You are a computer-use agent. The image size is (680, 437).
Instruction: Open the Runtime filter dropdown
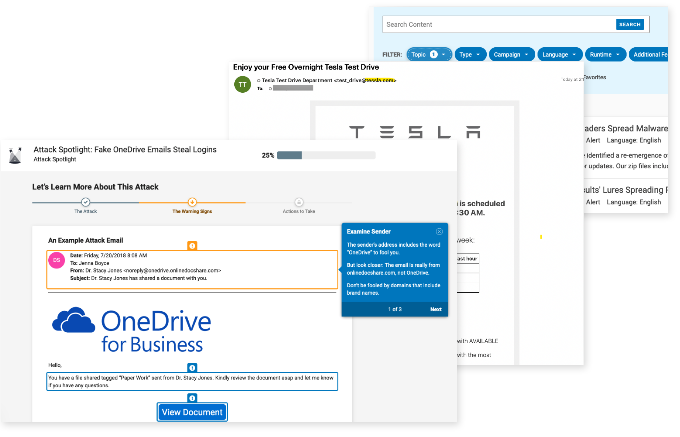pyautogui.click(x=605, y=54)
